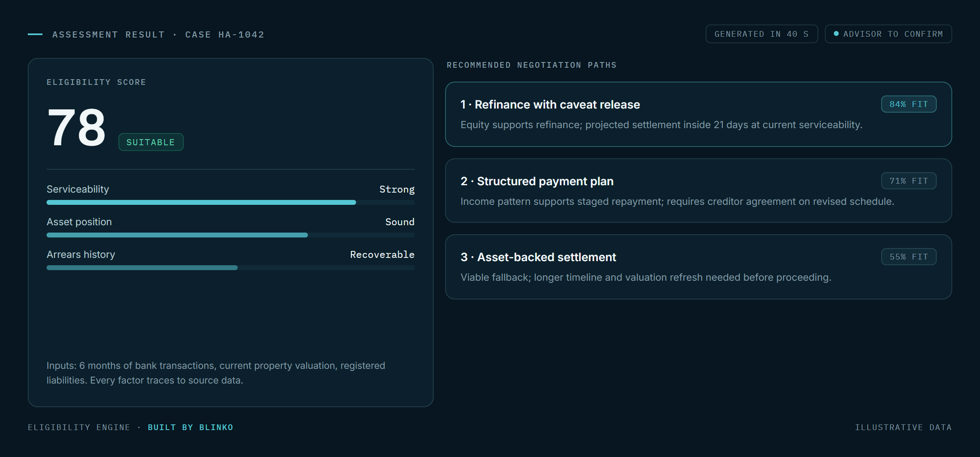Viewport: 980px width, 457px height.
Task: Click the Arrears history progress bar
Action: pos(231,268)
